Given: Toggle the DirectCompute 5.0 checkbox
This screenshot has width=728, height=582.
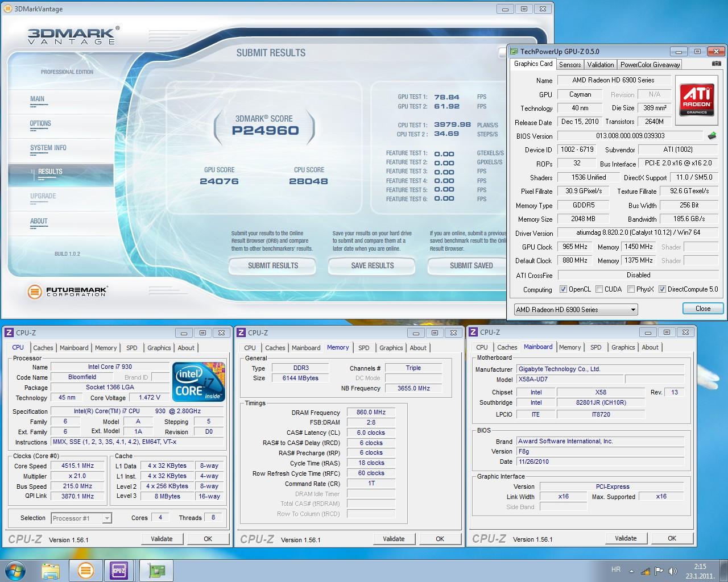Looking at the screenshot, I should (662, 289).
